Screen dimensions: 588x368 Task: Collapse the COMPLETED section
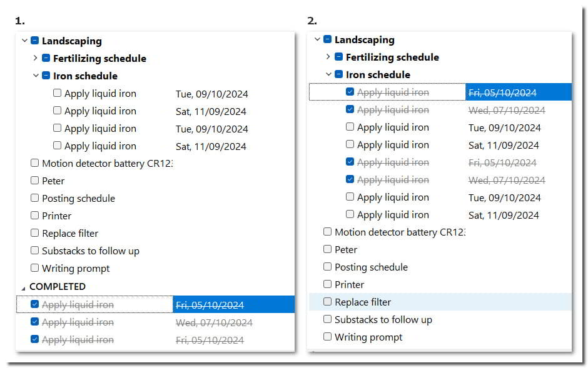(24, 287)
